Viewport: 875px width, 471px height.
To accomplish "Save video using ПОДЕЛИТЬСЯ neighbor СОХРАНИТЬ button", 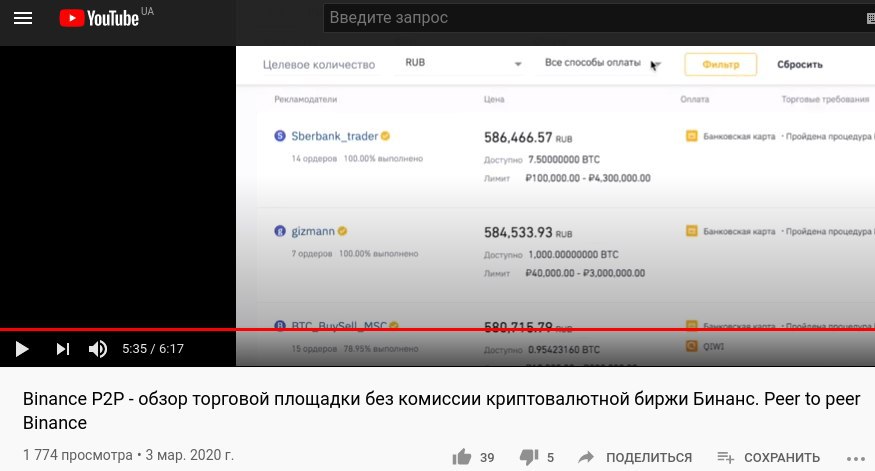I will [768, 457].
